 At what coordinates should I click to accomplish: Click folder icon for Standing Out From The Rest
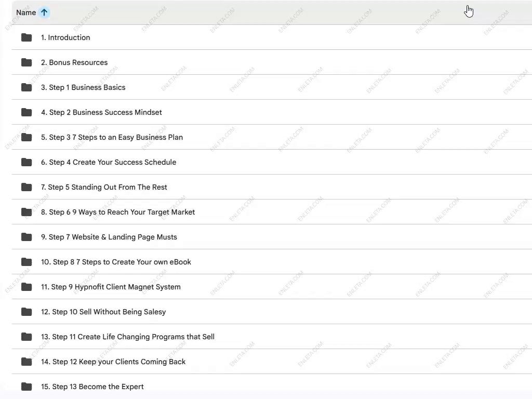coord(26,187)
